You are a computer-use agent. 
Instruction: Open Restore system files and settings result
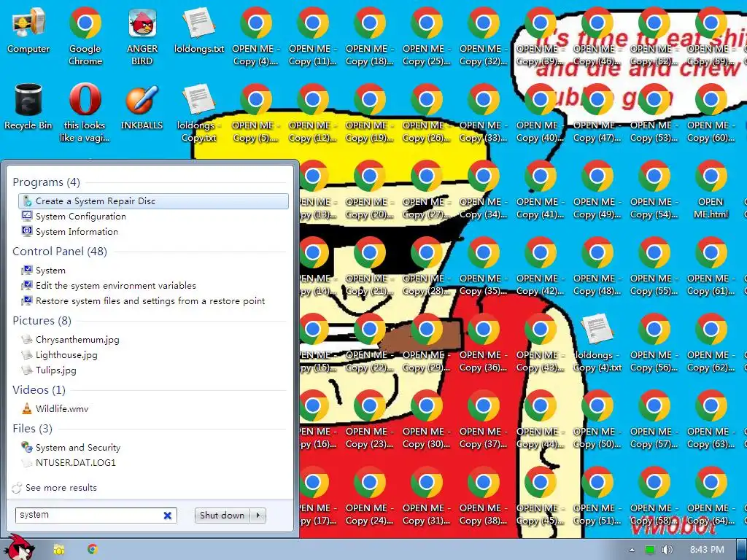pos(153,300)
